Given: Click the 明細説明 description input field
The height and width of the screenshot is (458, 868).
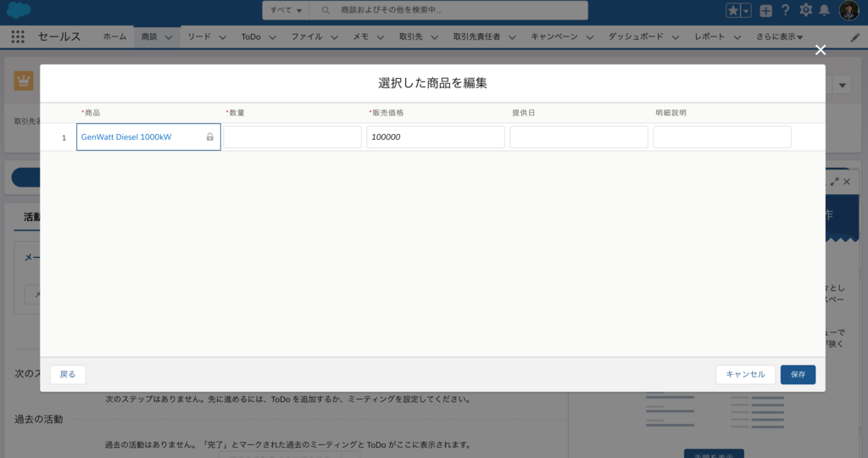Looking at the screenshot, I should tap(722, 137).
